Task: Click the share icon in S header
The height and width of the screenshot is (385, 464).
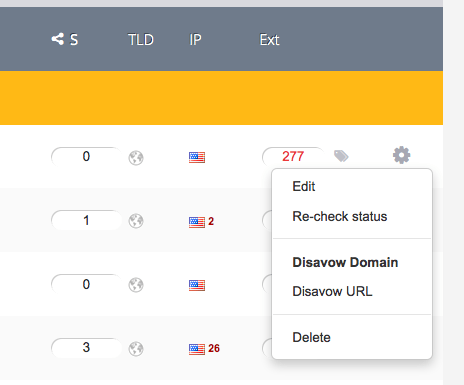Action: click(x=58, y=39)
